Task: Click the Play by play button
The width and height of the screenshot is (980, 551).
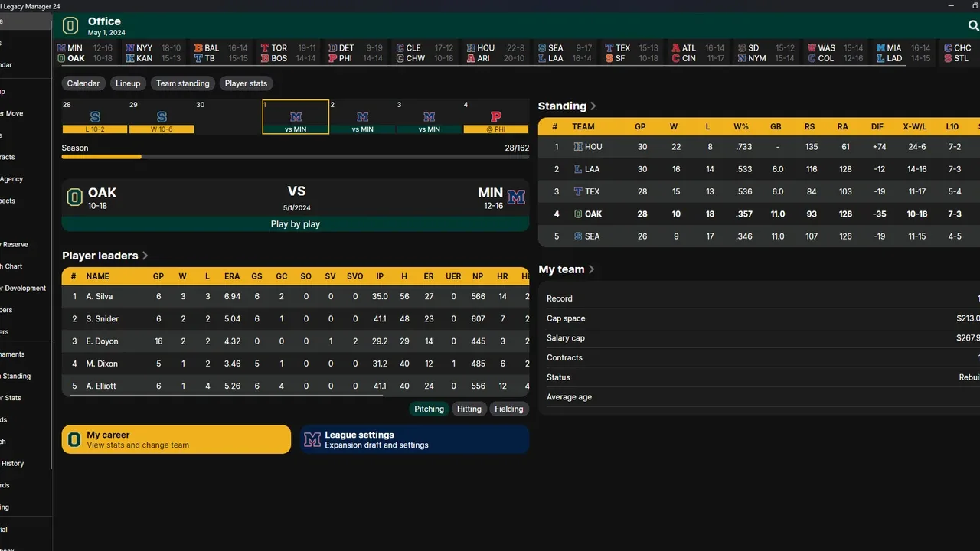Action: coord(295,224)
